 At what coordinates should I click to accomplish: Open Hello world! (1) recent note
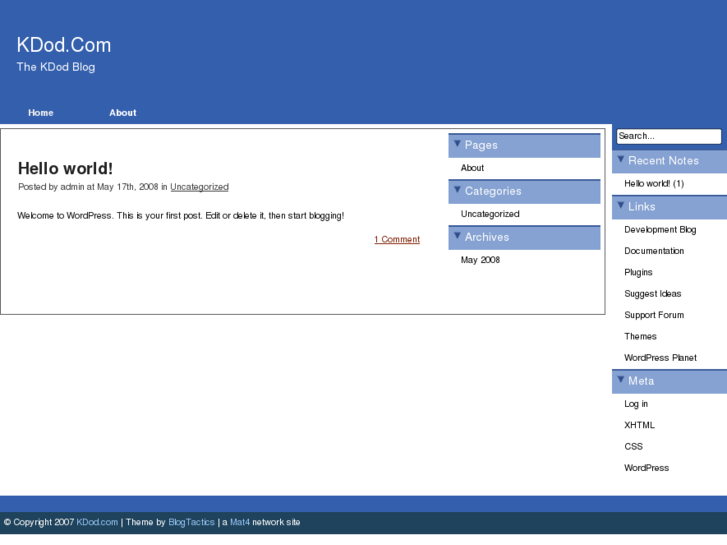[654, 184]
